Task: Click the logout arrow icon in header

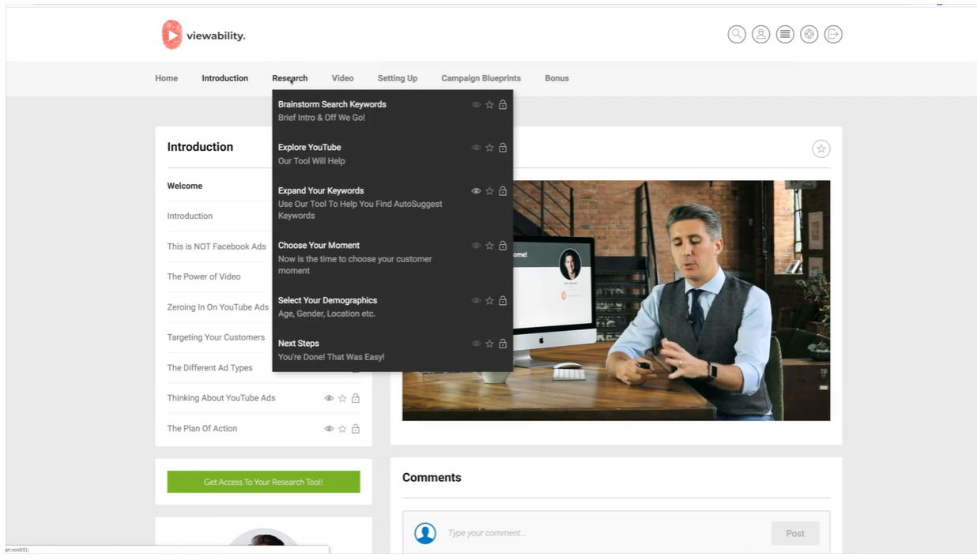Action: (833, 34)
